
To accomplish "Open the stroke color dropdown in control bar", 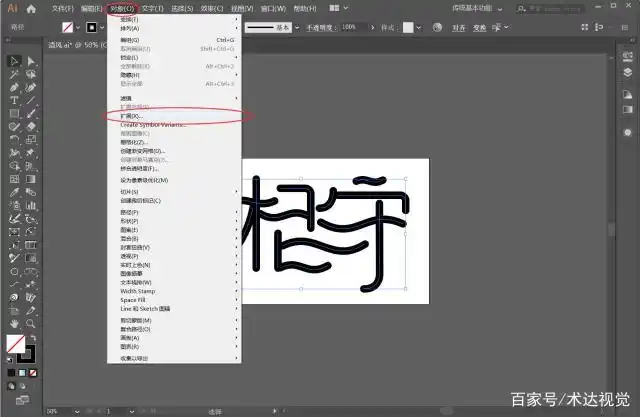I will (102, 28).
